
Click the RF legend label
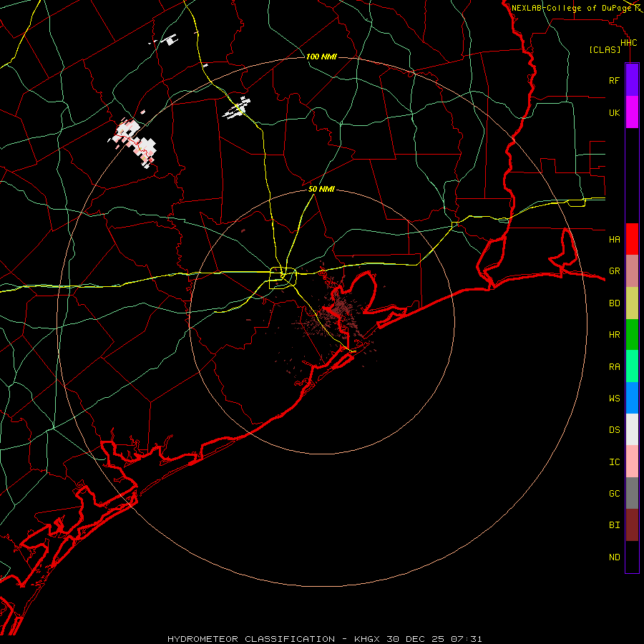pos(614,80)
